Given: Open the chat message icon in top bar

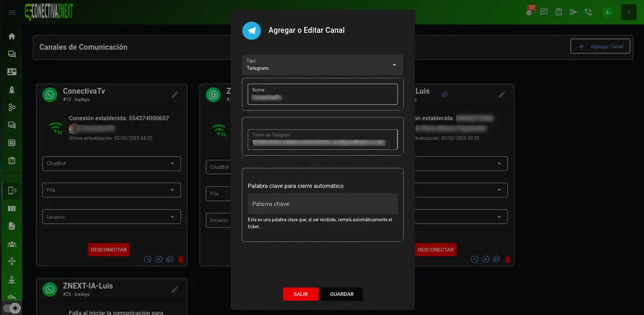Looking at the screenshot, I should (x=543, y=12).
